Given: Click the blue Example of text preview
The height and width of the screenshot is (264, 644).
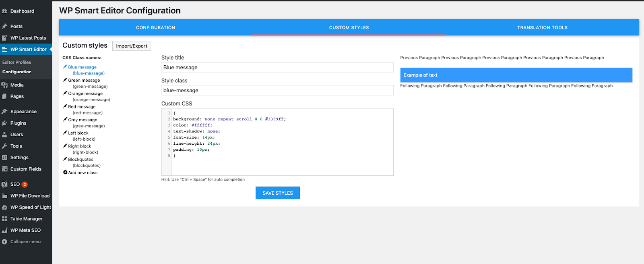Looking at the screenshot, I should coord(516,75).
